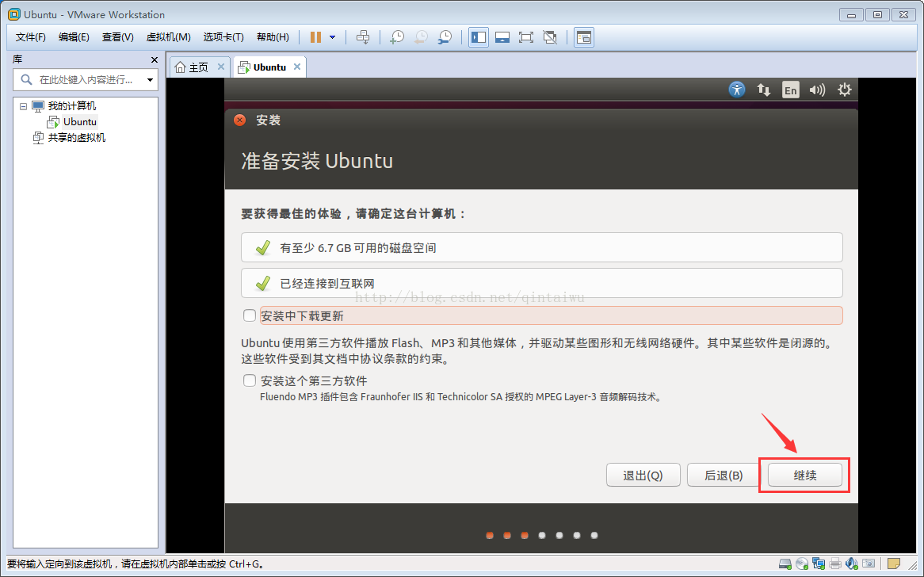Collapse the 我的计算机 tree node
This screenshot has width=924, height=577.
(23, 106)
